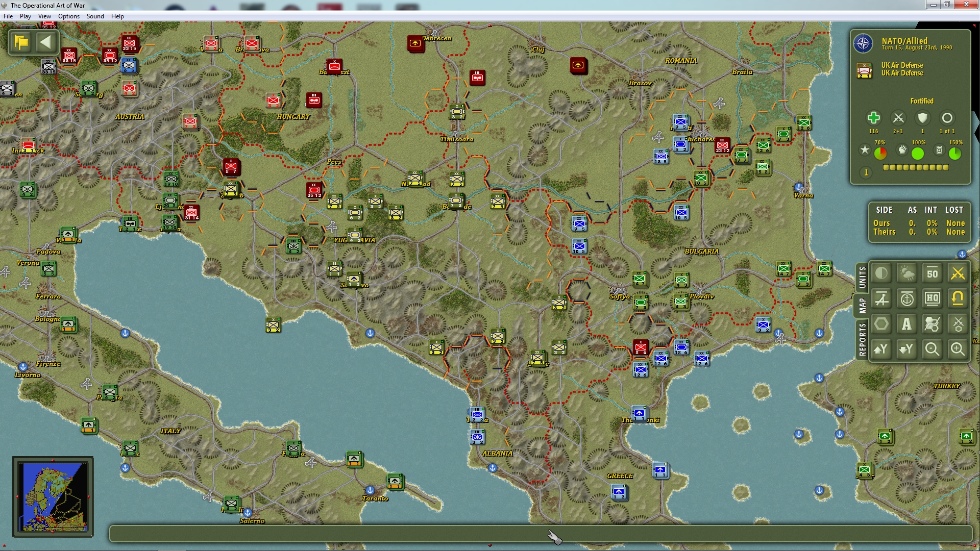The image size is (980, 551).
Task: Click the 'Firenze' city label
Action: point(48,364)
